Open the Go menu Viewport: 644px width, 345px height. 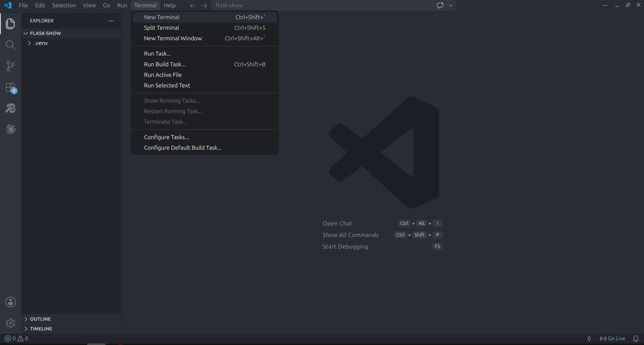106,5
